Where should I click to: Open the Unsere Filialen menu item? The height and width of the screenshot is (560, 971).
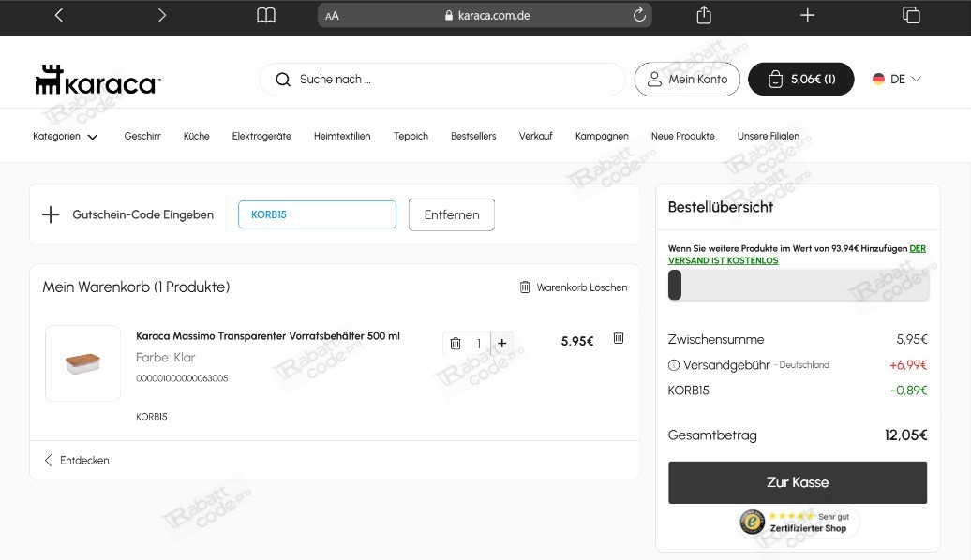(768, 136)
